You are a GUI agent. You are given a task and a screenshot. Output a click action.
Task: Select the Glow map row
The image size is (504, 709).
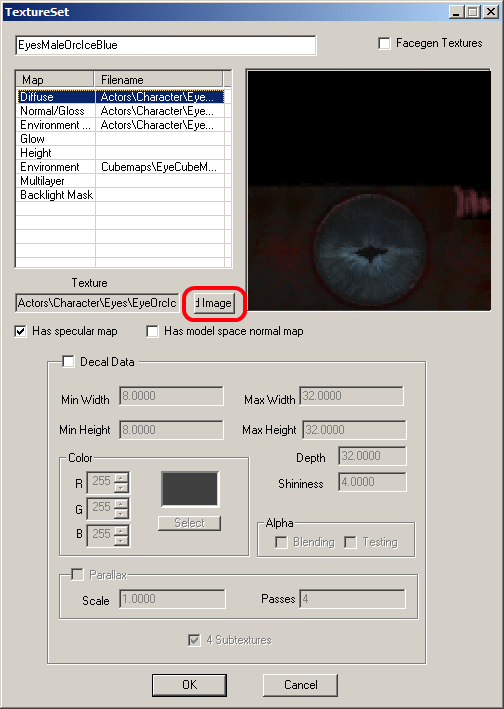[x=121, y=139]
